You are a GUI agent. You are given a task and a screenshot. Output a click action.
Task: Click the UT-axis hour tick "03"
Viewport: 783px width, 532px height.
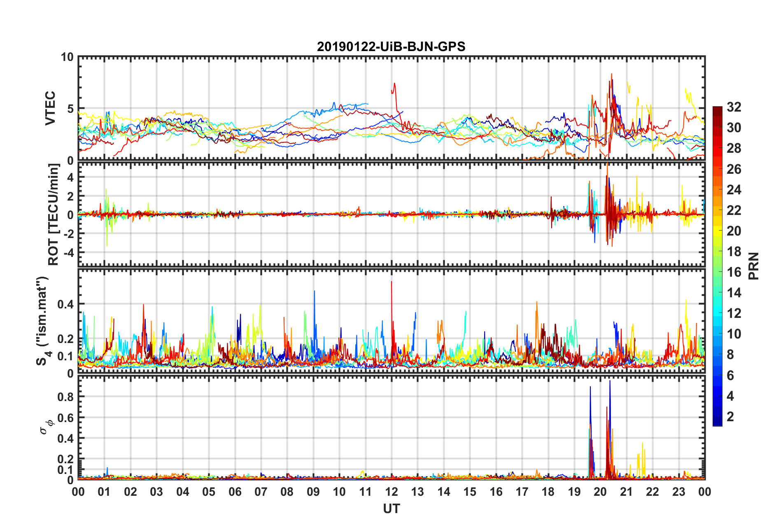point(156,492)
